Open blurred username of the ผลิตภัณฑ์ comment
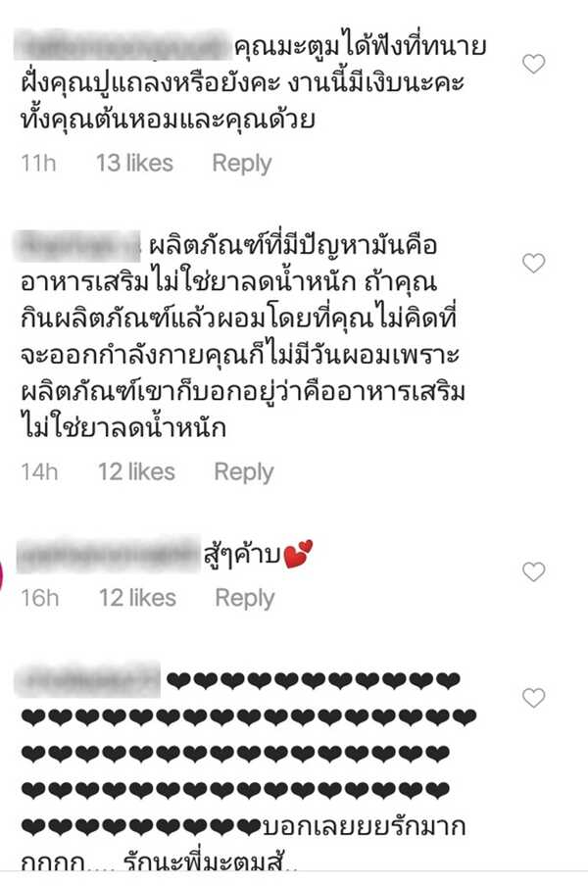The width and height of the screenshot is (588, 886). [x=78, y=246]
